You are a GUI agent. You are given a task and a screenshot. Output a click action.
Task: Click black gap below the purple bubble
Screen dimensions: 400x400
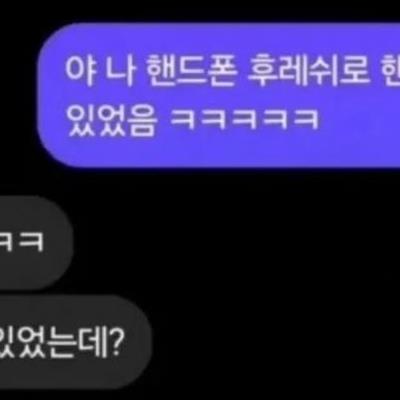[200, 182]
